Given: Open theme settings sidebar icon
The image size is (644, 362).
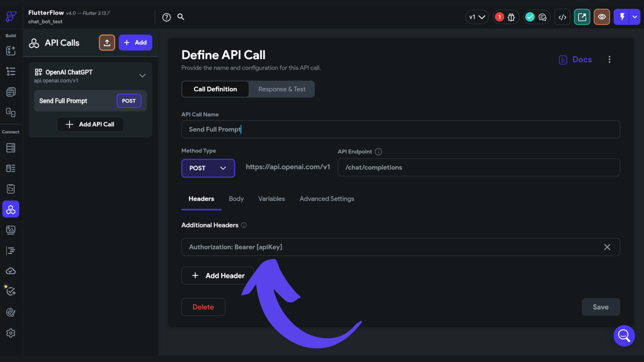Looking at the screenshot, I should click(10, 312).
